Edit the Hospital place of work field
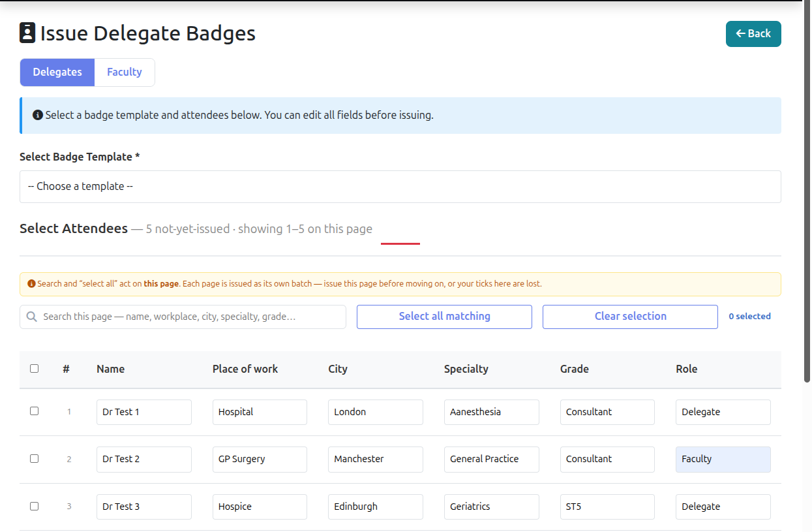This screenshot has height=532, width=812. 260,413
